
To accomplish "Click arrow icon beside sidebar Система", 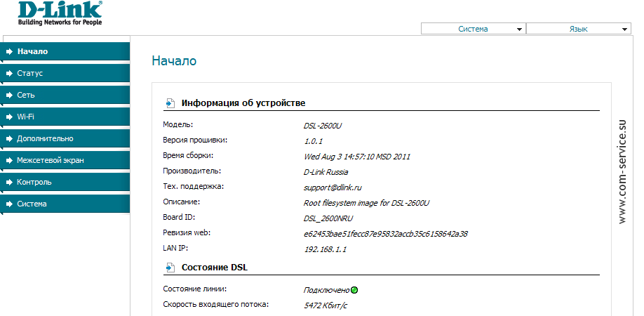I will click(x=10, y=204).
